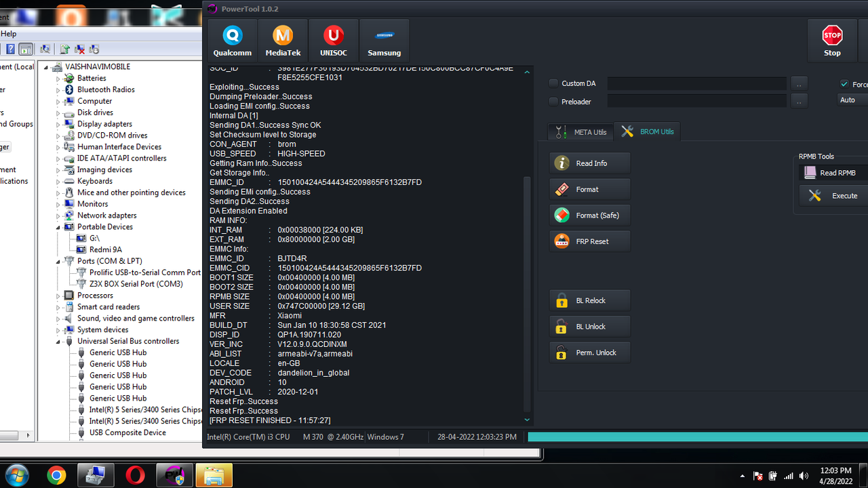Expand the Disk drives node
868x488 pixels.
click(x=58, y=113)
